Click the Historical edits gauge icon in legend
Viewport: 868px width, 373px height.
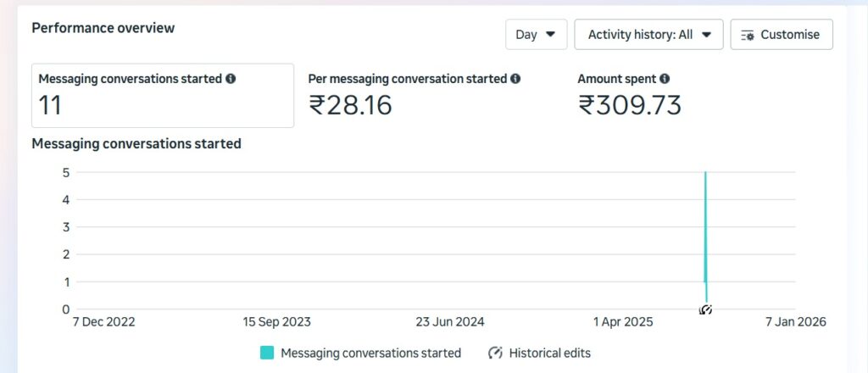[x=496, y=353]
